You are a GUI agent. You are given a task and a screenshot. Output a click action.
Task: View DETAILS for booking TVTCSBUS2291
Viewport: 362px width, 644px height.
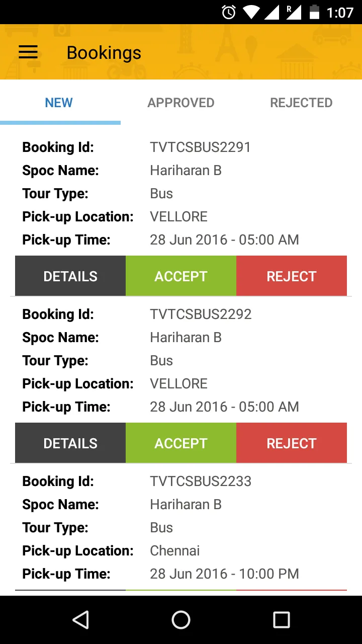70,276
